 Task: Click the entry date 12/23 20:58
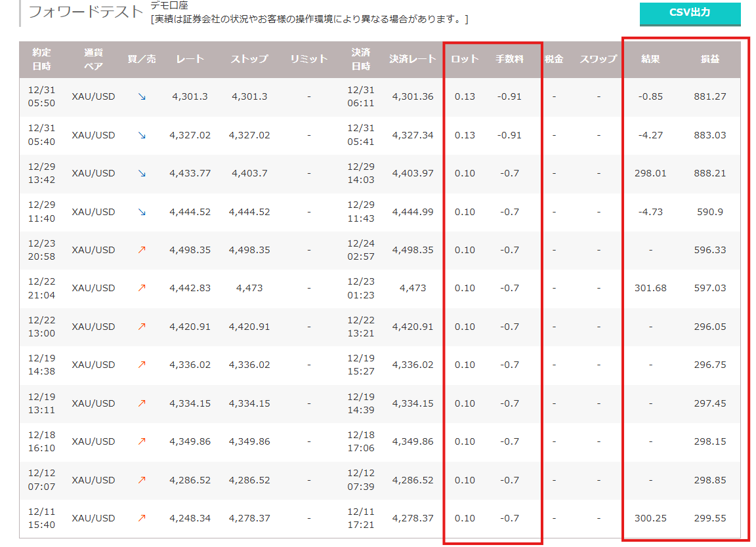click(x=41, y=250)
